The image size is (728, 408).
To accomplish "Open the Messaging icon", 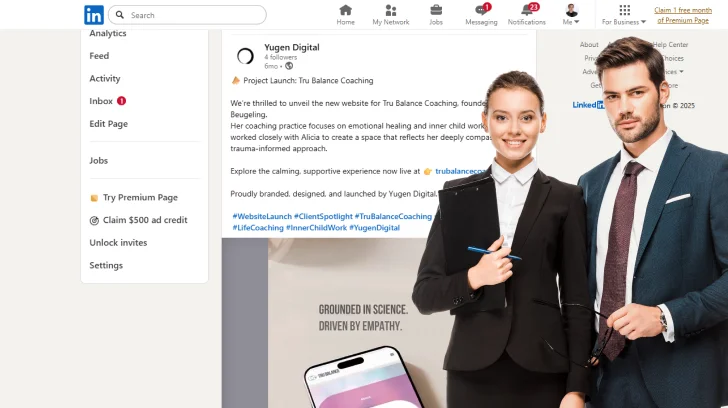I will [x=481, y=10].
